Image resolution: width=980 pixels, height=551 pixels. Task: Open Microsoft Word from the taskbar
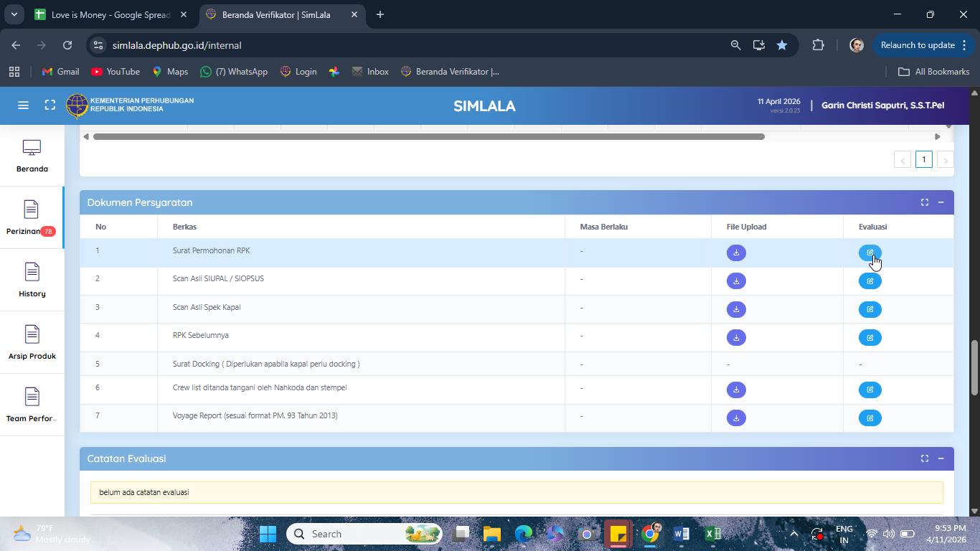pyautogui.click(x=682, y=534)
